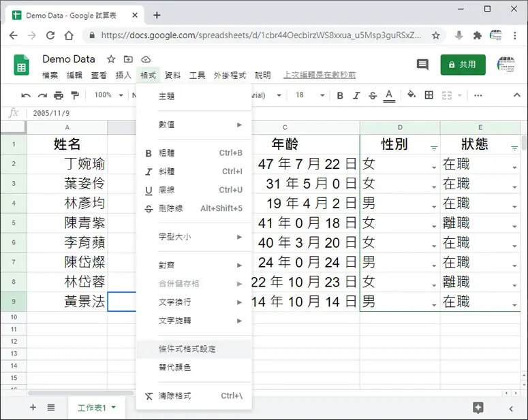528x420 pixels.
Task: Open the 說明 menu
Action: point(263,75)
